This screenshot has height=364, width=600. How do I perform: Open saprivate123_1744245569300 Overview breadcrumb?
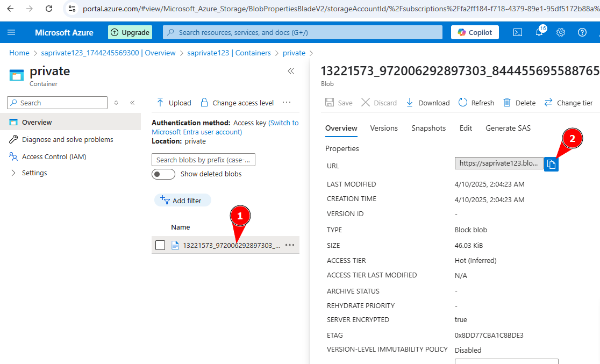(x=108, y=53)
